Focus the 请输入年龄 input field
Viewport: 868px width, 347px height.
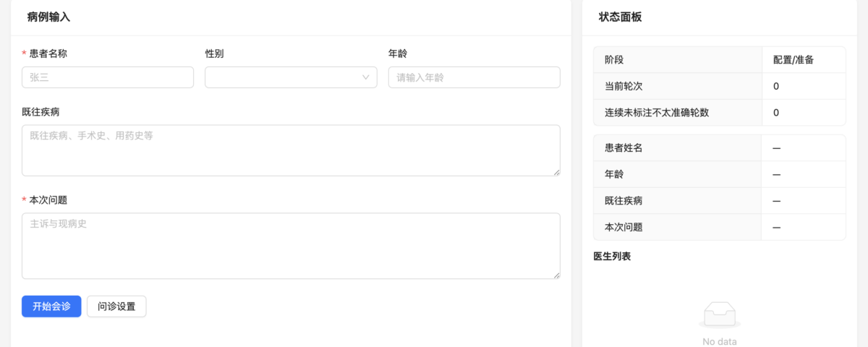(474, 77)
